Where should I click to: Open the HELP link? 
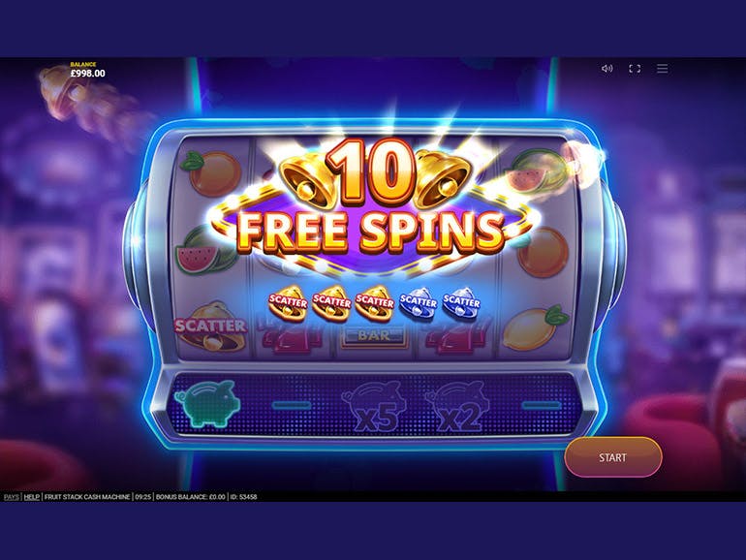pos(32,497)
